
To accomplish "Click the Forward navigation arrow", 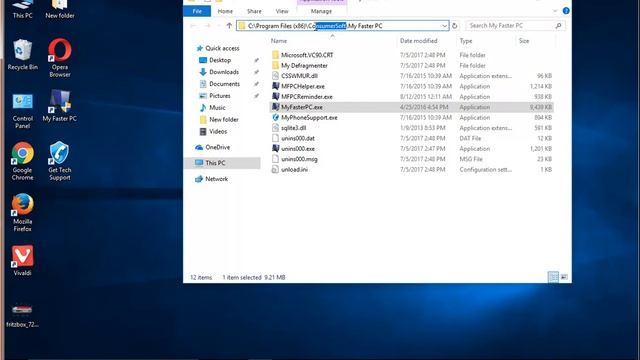I will pyautogui.click(x=207, y=26).
